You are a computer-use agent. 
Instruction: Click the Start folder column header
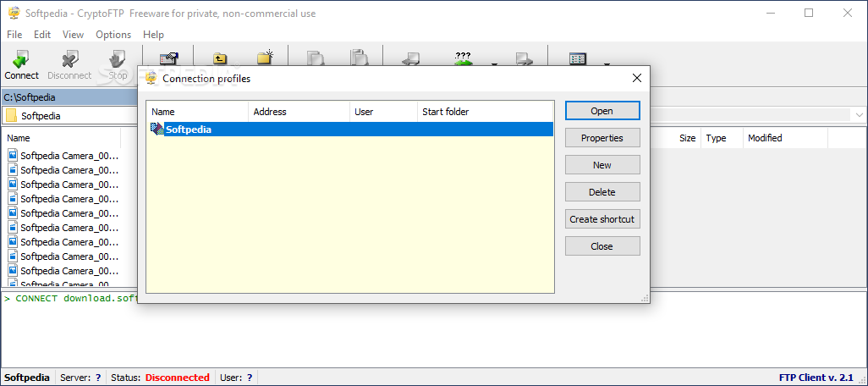coord(485,112)
